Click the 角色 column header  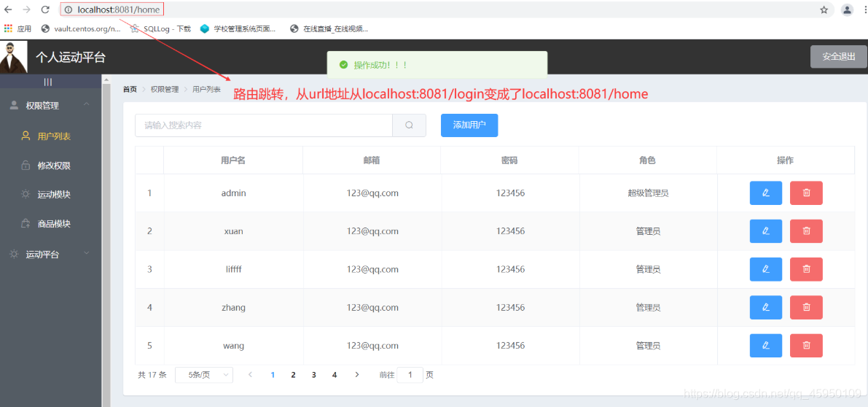(x=647, y=160)
